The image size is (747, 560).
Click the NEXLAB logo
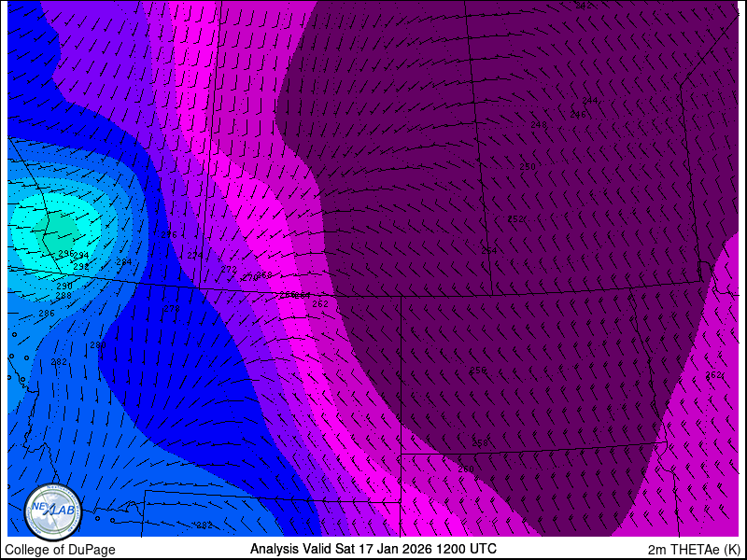(x=53, y=512)
